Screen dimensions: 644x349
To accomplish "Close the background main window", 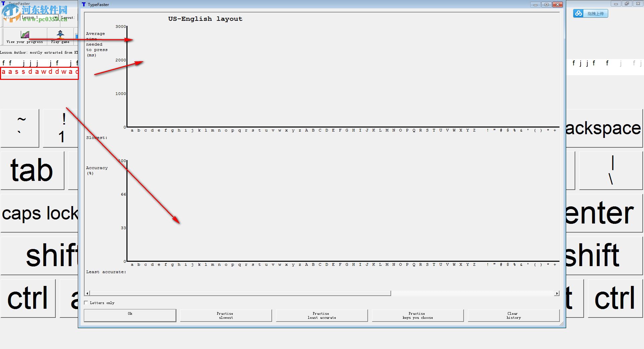I will click(638, 4).
